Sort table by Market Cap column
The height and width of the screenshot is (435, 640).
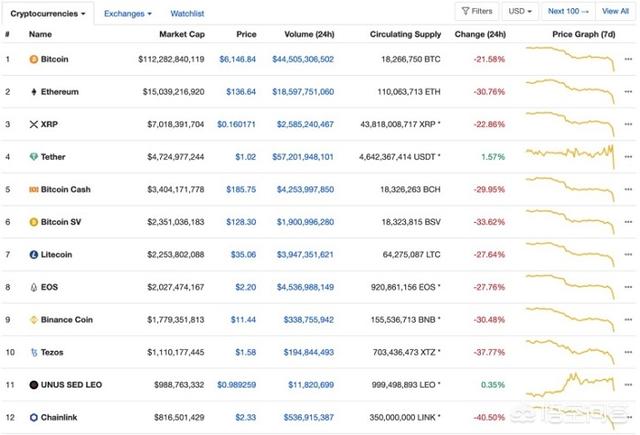click(x=181, y=34)
